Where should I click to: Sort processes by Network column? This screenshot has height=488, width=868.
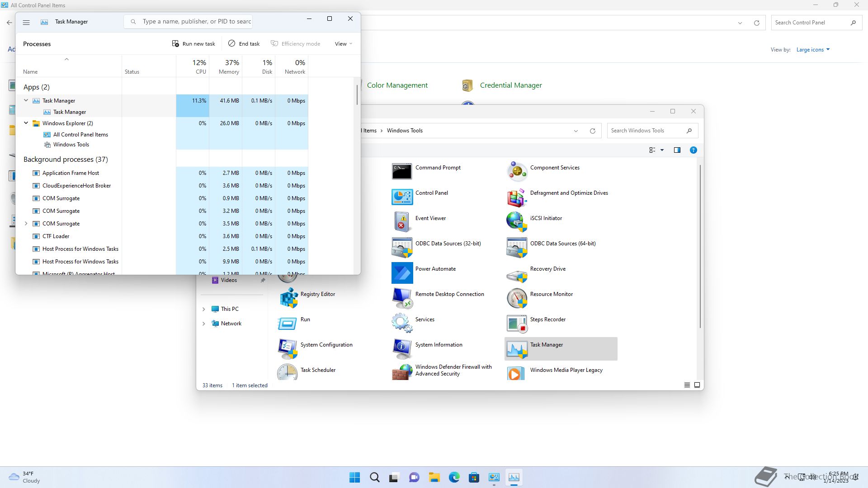(x=292, y=66)
